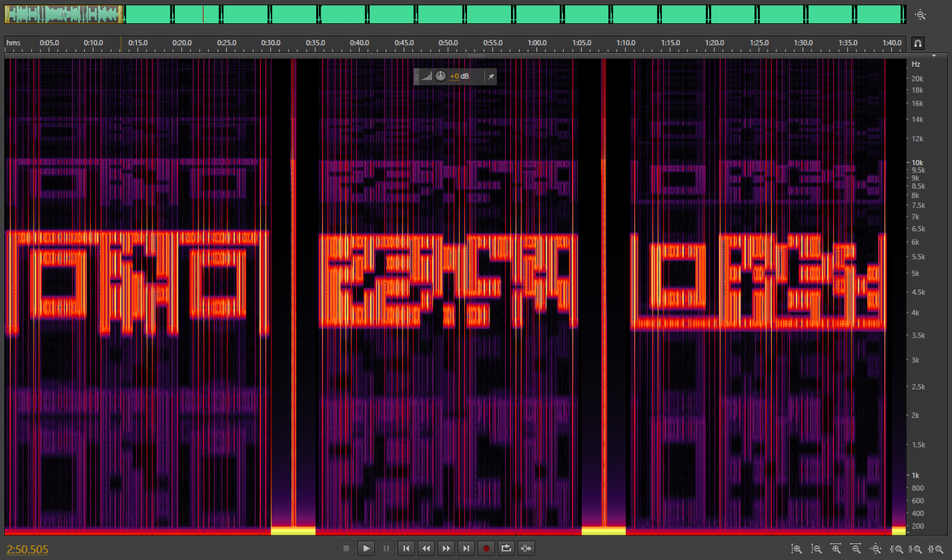
Task: Click the 2:50.505 time display
Action: (28, 550)
